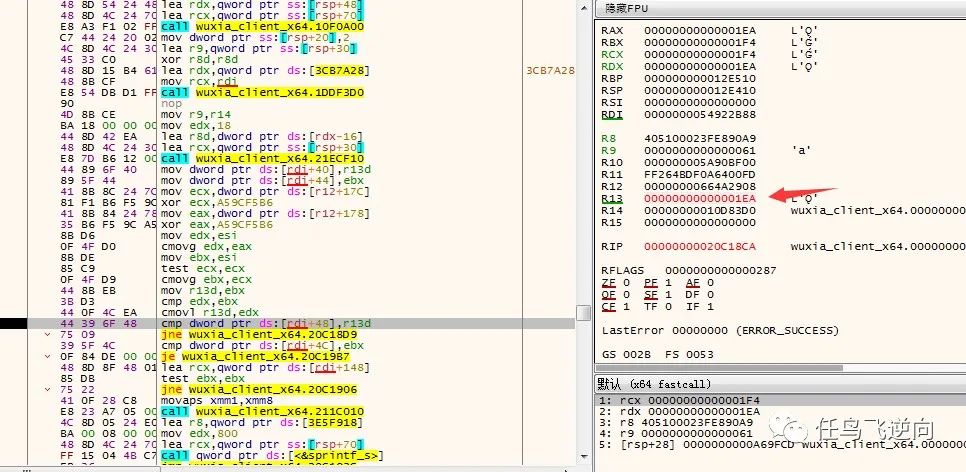Click the black RIP marker in the disassembly gutter

click(x=13, y=323)
